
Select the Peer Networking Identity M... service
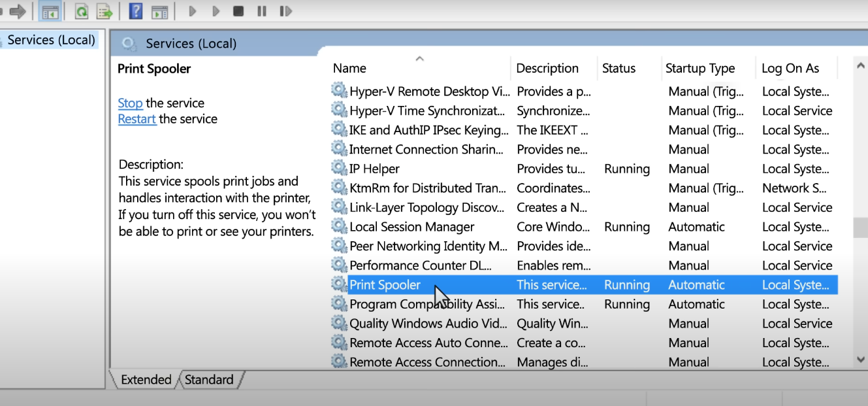click(x=428, y=246)
